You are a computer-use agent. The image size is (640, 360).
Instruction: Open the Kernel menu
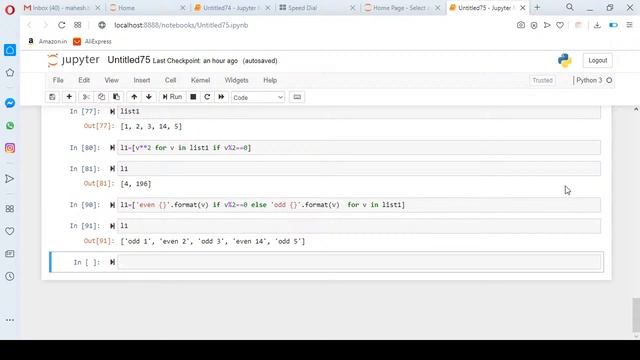200,80
